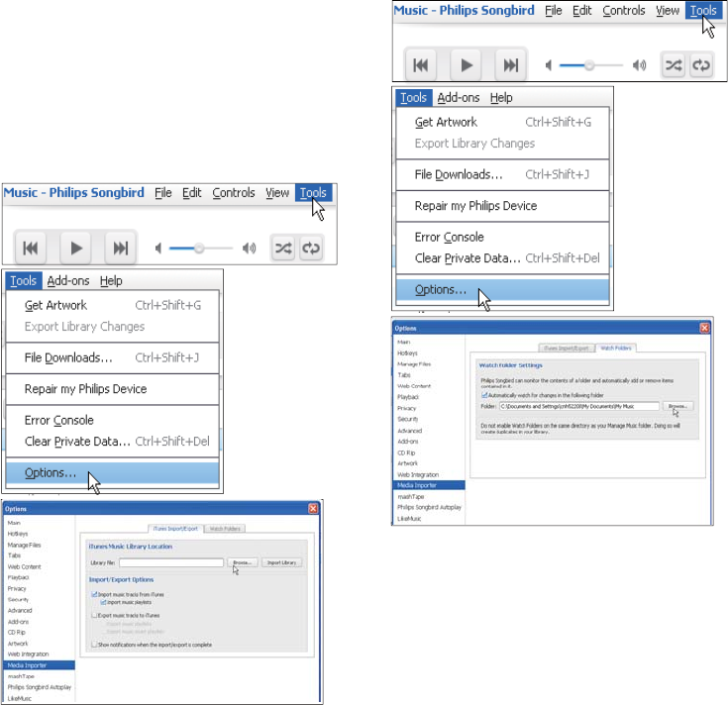Click the loud speaker icon in left-hand player
Image resolution: width=728 pixels, height=705 pixels.
pyautogui.click(x=250, y=249)
